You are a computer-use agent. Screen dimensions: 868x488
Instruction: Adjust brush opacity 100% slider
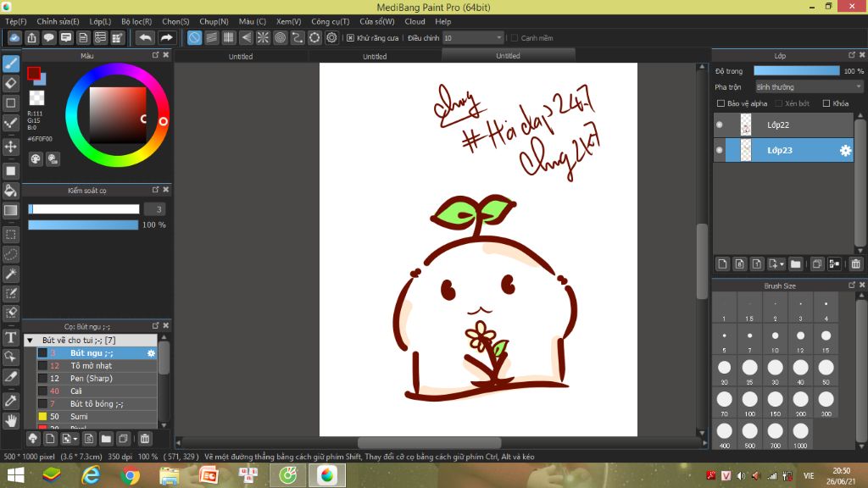point(83,225)
